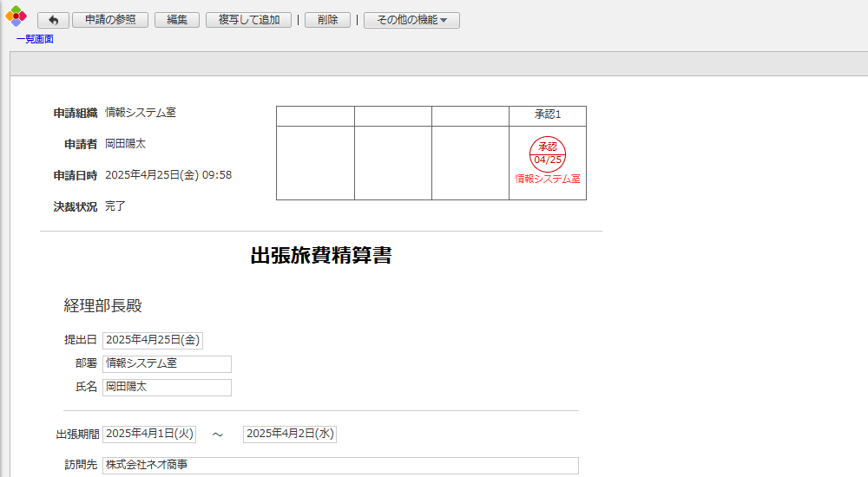Click the 申請日時 value 2025年4月25日(金) 09:58

(168, 175)
